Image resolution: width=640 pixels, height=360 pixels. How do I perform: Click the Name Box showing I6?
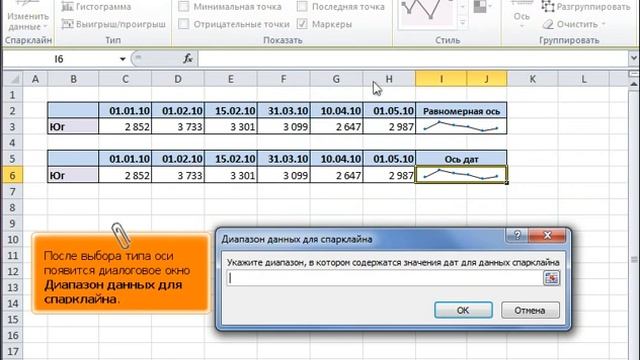[60, 59]
